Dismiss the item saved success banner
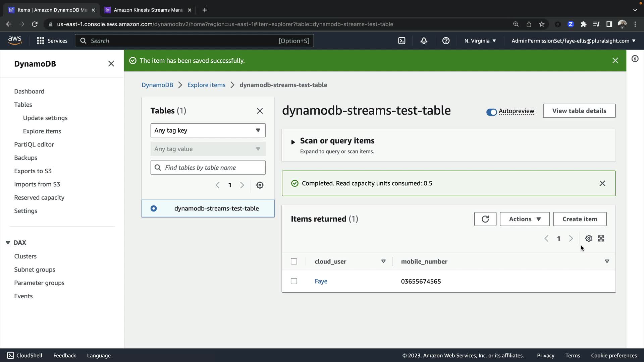The width and height of the screenshot is (644, 362). 615,60
